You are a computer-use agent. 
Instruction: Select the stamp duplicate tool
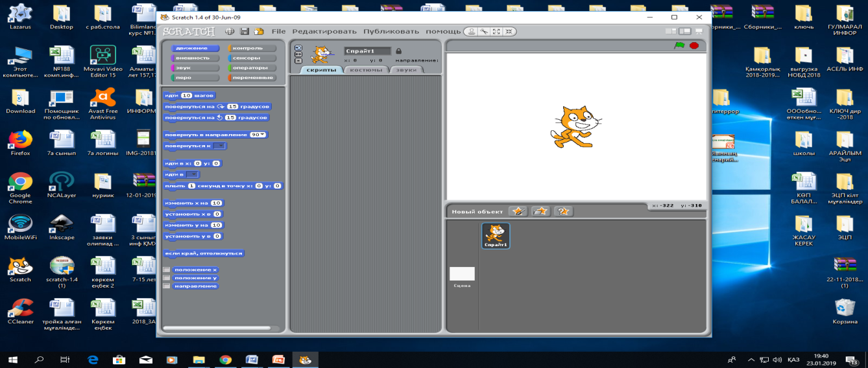click(472, 31)
